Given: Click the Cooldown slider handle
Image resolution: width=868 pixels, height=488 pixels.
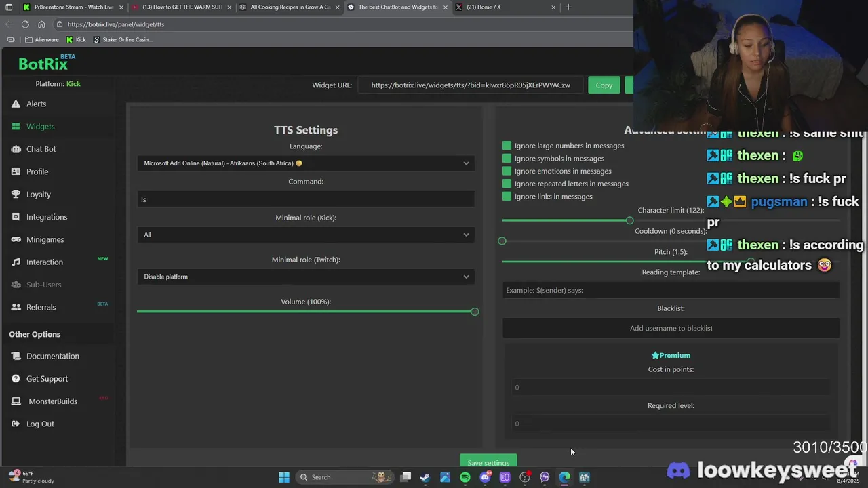Looking at the screenshot, I should click(x=502, y=241).
